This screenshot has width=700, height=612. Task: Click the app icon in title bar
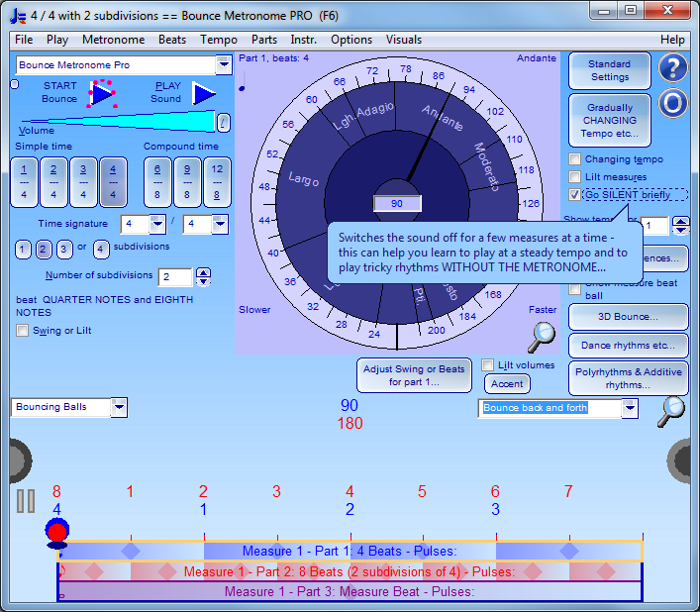pyautogui.click(x=18, y=16)
